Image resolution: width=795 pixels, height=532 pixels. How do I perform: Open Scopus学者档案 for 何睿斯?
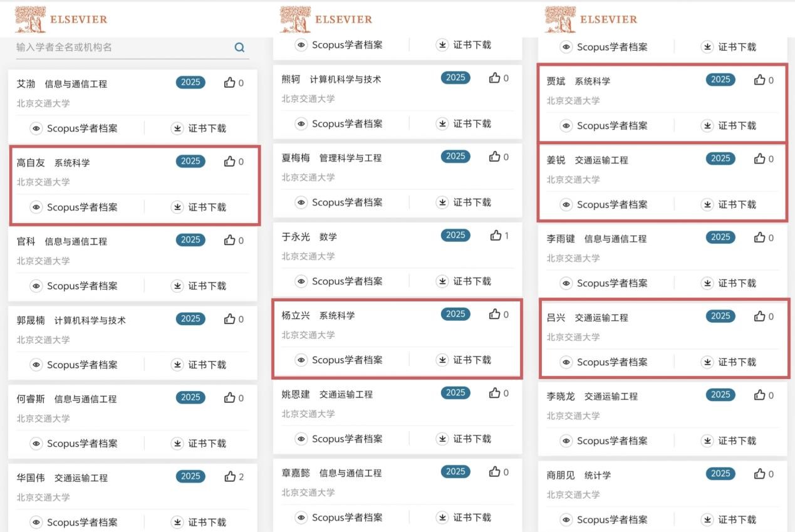(81, 444)
